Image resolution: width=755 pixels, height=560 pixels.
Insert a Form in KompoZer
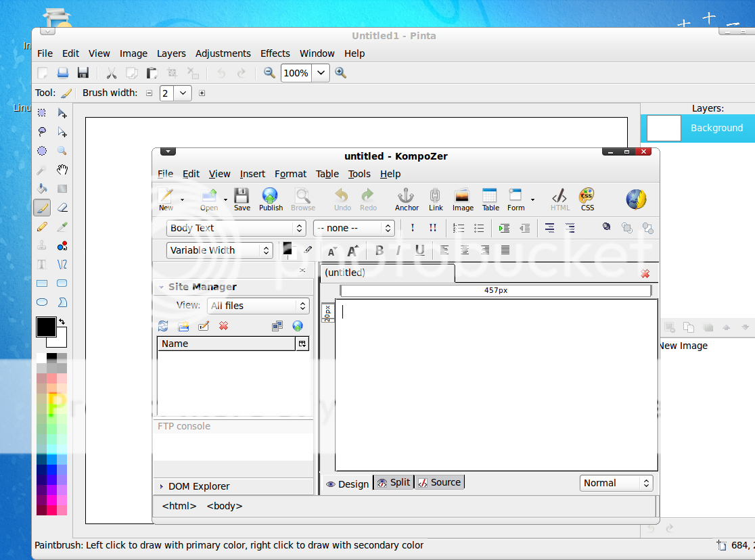(x=516, y=200)
